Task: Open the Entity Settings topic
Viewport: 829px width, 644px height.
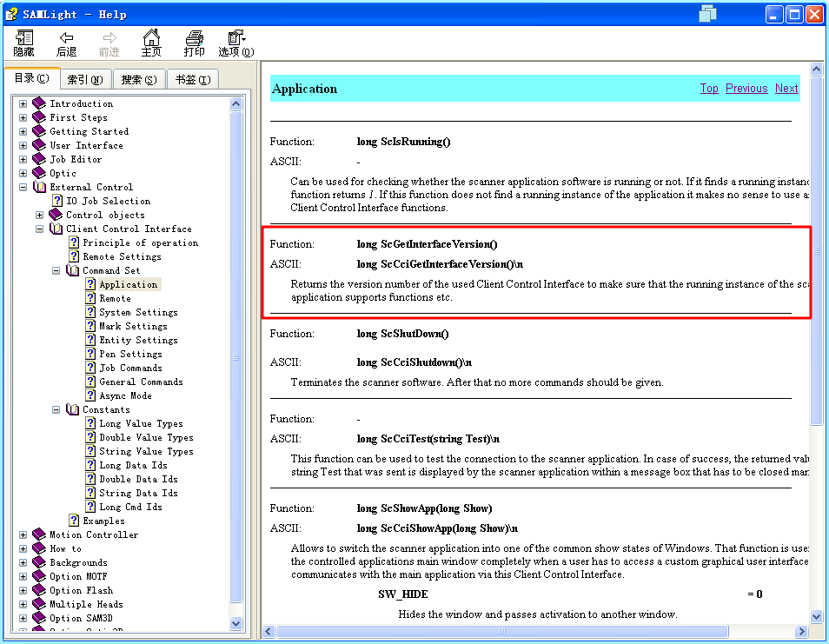Action: (138, 340)
